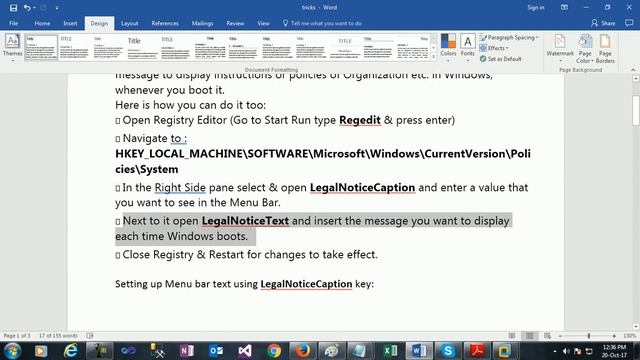The image size is (640, 360).
Task: Open Skype from the taskbar
Action: tap(448, 351)
